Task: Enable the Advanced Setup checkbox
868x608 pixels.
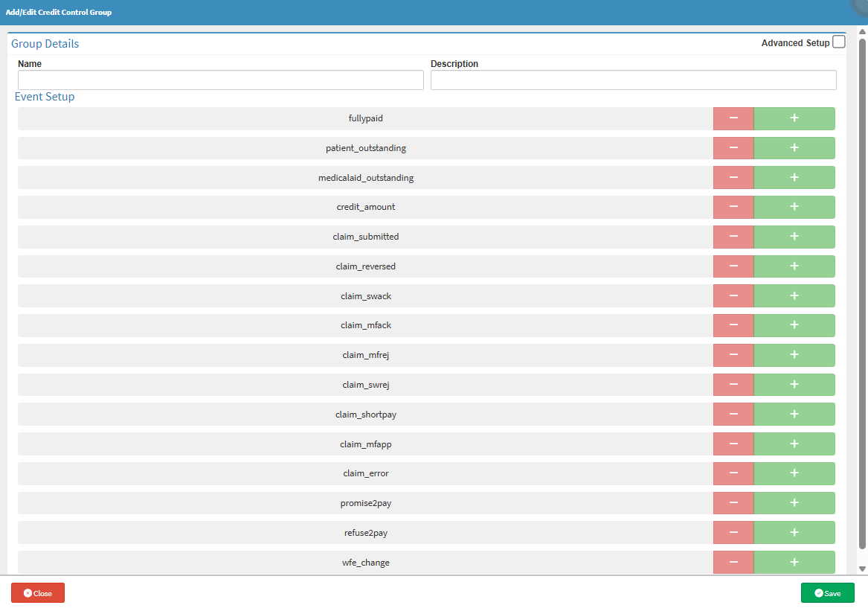Action: pos(839,42)
